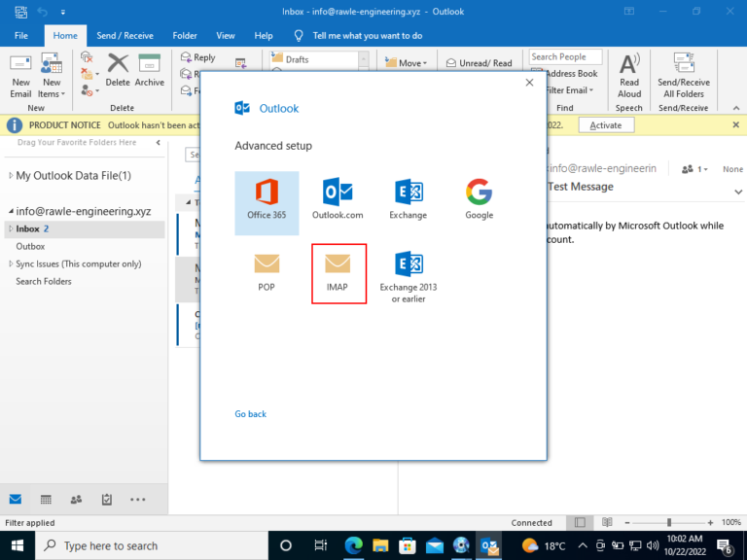Click Send/Receive All Folders
This screenshot has width=747, height=560.
[x=684, y=76]
